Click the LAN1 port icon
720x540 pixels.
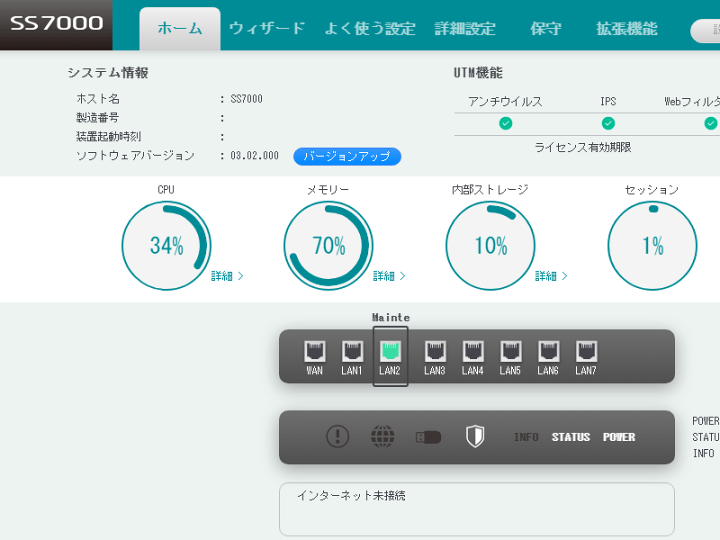click(352, 352)
